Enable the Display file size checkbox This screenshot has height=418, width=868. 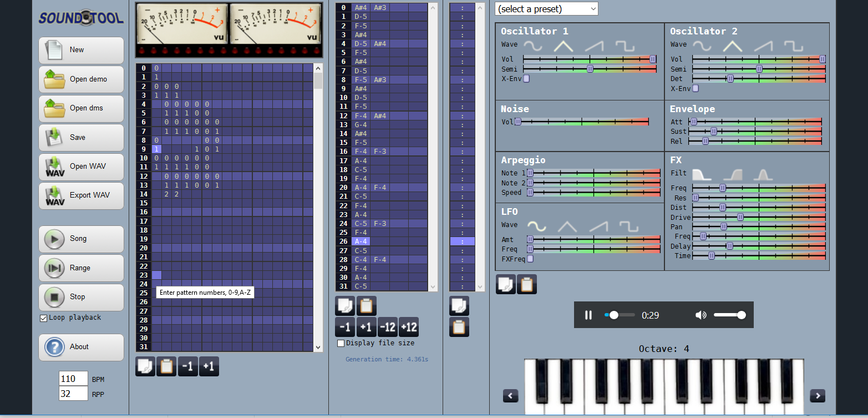(341, 343)
